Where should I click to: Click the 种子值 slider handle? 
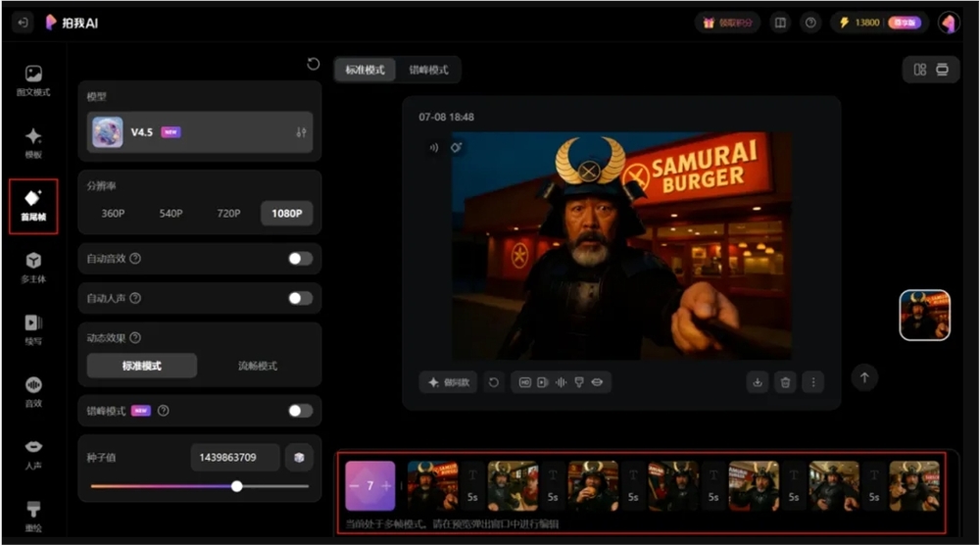pyautogui.click(x=236, y=485)
